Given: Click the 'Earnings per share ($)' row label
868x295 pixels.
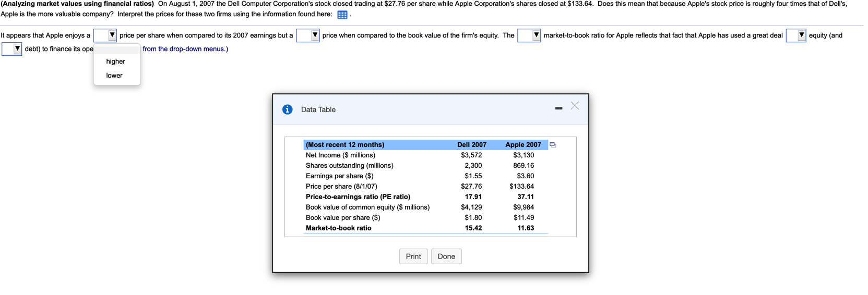Looking at the screenshot, I should pyautogui.click(x=340, y=176).
